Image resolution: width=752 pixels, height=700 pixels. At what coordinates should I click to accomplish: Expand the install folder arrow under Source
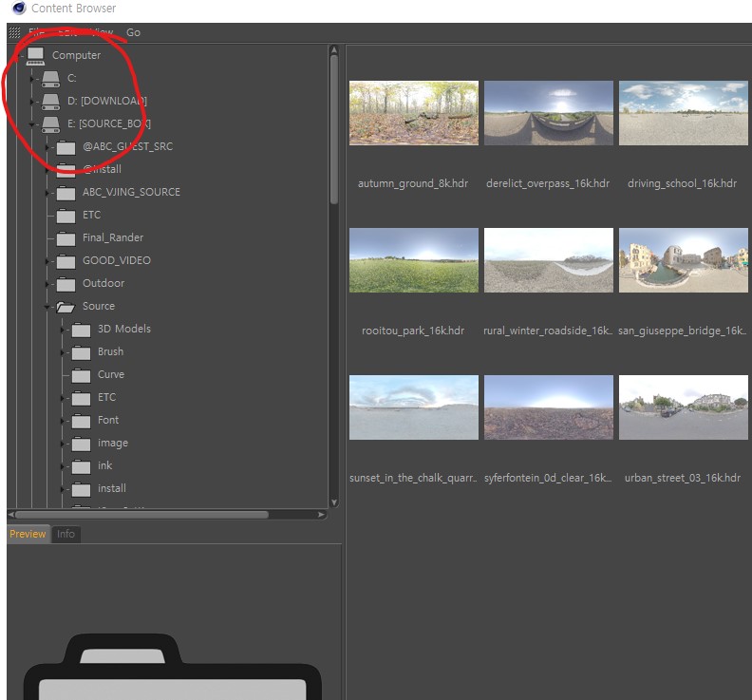click(63, 489)
